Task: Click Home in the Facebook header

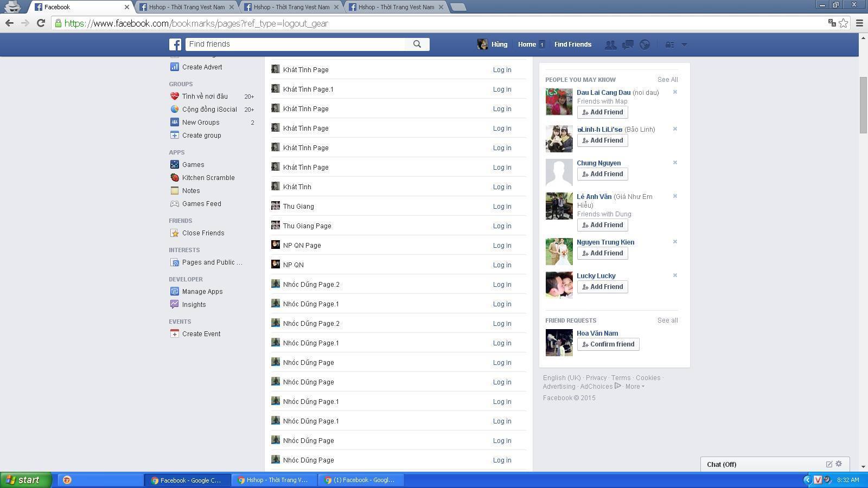Action: pos(527,44)
